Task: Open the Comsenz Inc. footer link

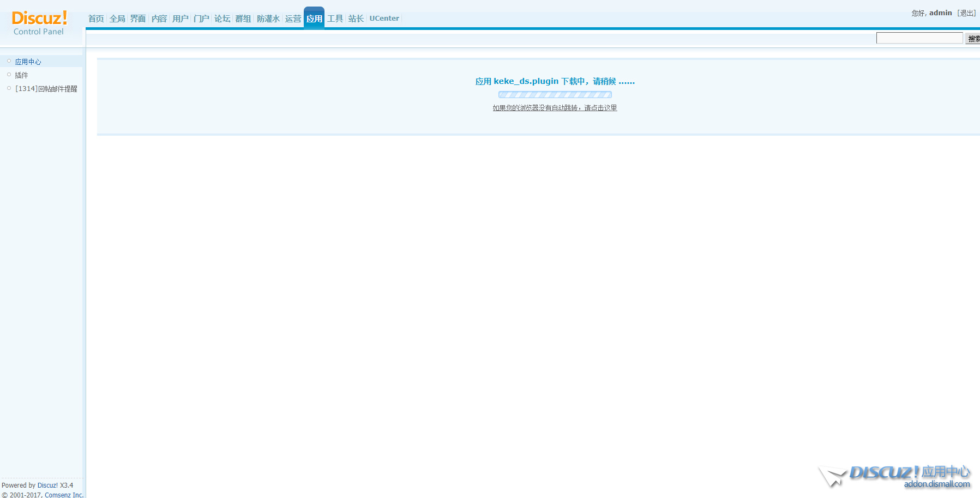Action: [64, 495]
